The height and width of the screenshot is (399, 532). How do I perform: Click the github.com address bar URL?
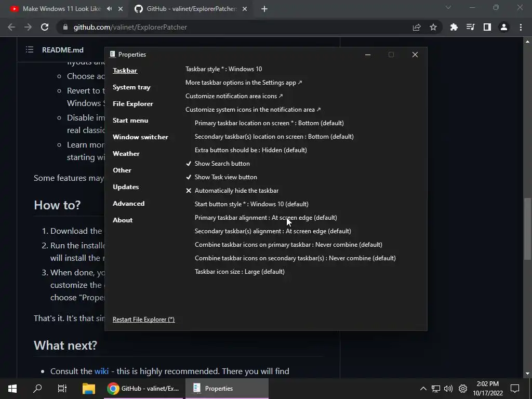(x=130, y=27)
